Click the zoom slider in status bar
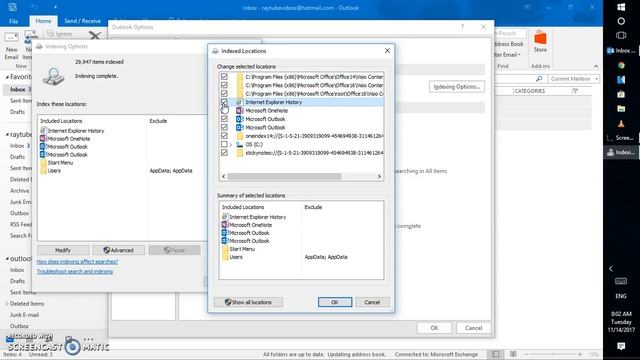 [x=553, y=354]
